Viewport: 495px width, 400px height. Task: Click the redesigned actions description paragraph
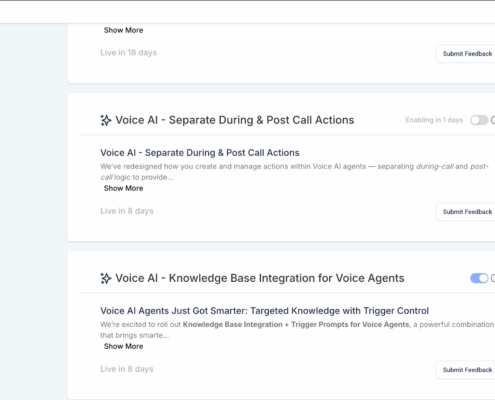pos(294,172)
